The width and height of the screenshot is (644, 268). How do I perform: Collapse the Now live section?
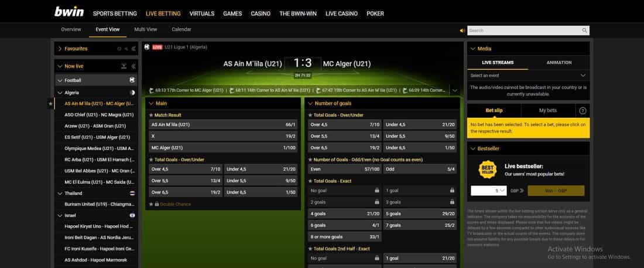(x=60, y=66)
